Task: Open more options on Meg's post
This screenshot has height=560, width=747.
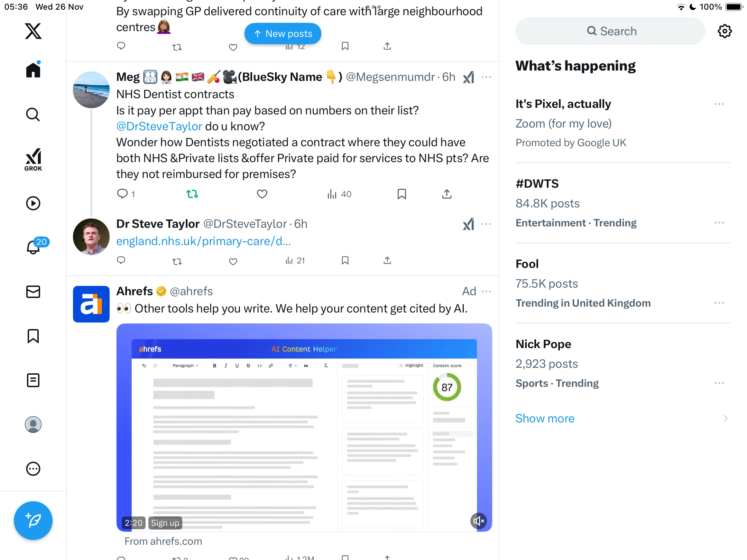Action: point(486,77)
